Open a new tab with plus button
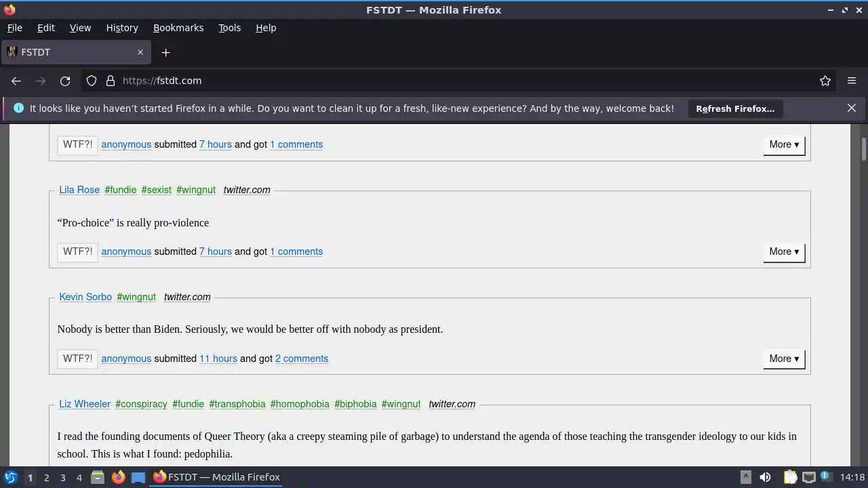 tap(166, 52)
